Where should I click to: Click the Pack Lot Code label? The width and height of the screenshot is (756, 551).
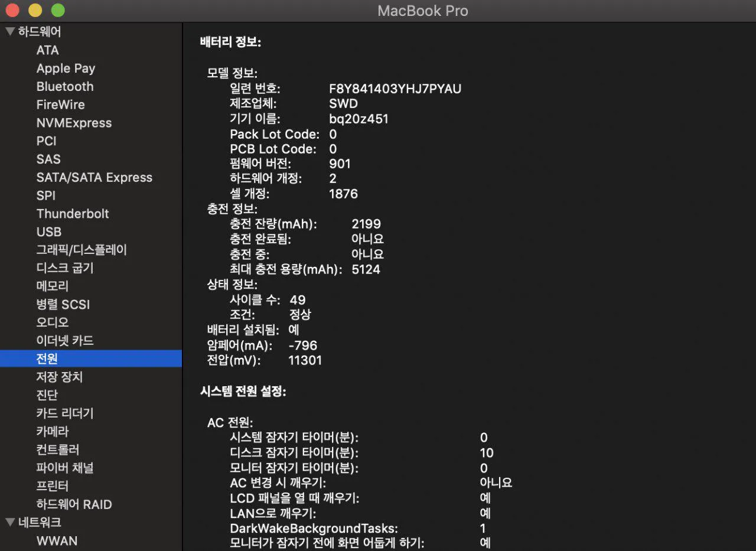[x=275, y=134]
